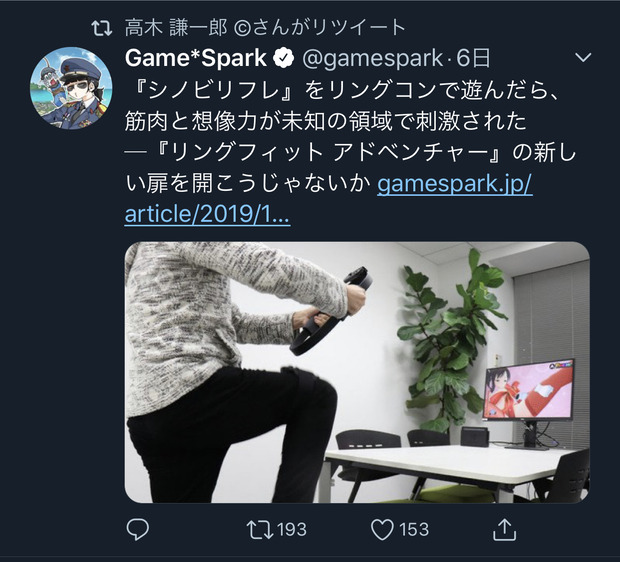The height and width of the screenshot is (562, 620).
Task: Click the verified badge beside Game*Spark
Action: [x=284, y=59]
